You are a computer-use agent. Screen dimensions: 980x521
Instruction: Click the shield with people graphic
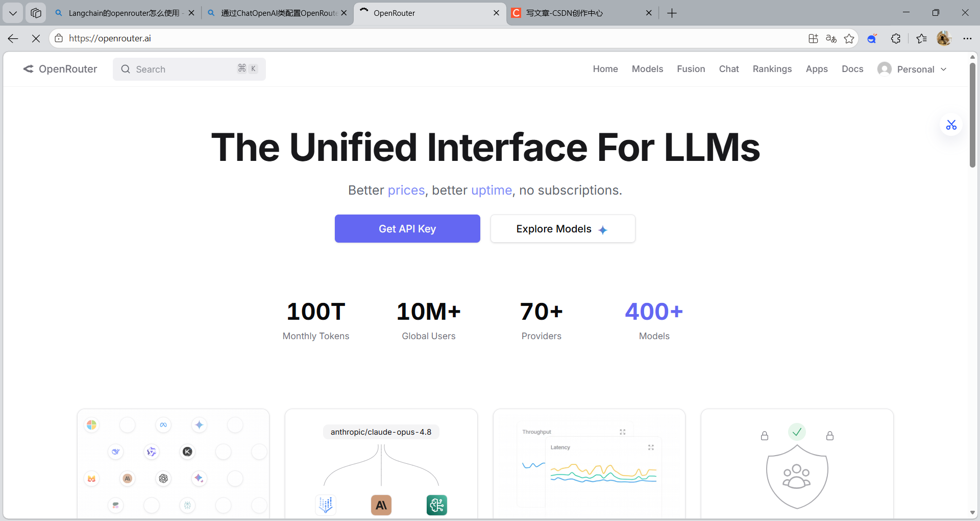797,476
